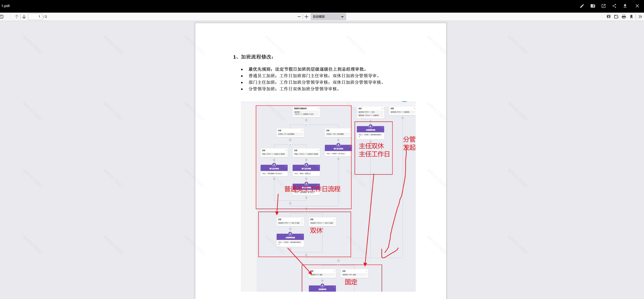Screen dimensions: 644x299
Task: Click the page number input field
Action: (35, 17)
